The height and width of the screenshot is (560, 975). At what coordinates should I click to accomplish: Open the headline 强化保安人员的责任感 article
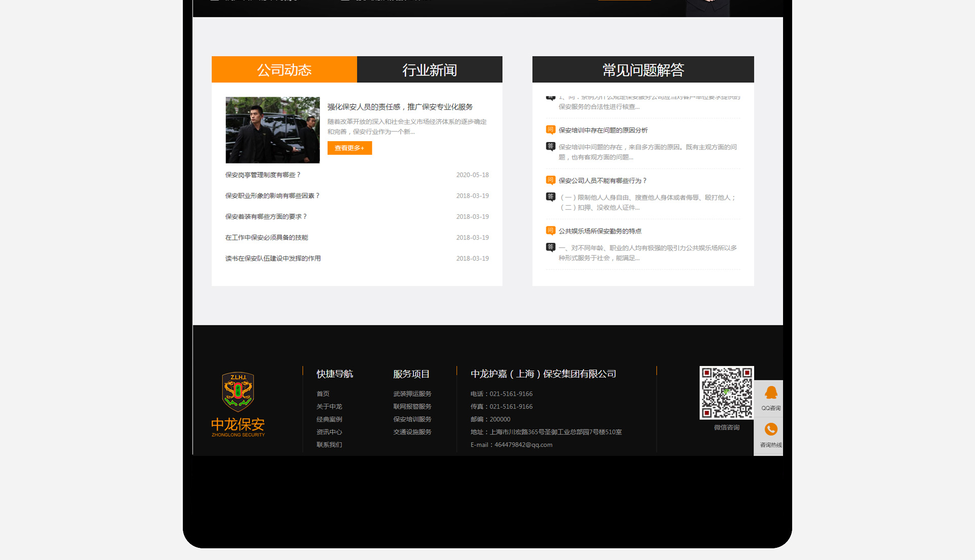[400, 107]
